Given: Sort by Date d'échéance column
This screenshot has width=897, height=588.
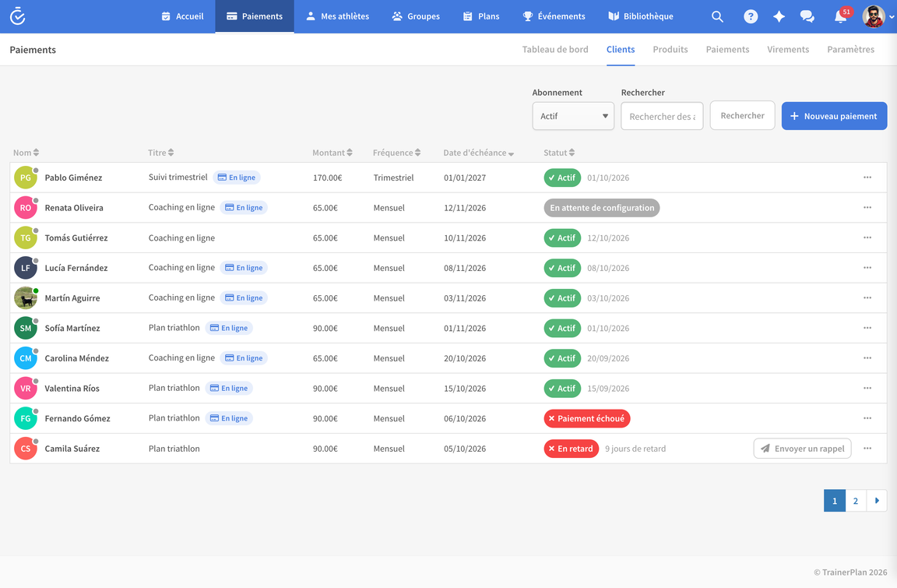Looking at the screenshot, I should coord(478,153).
